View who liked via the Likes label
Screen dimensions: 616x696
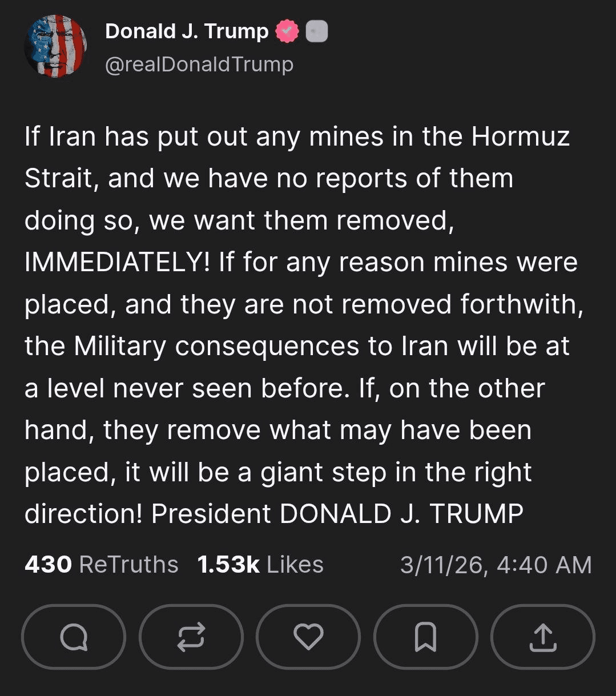pos(295,565)
